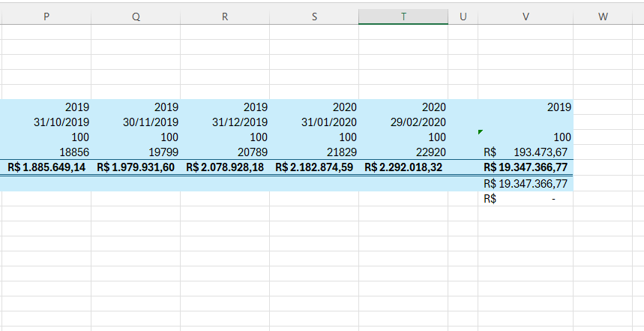The height and width of the screenshot is (331, 644).
Task: Select year 2019 cell in column Q
Action: 136,107
